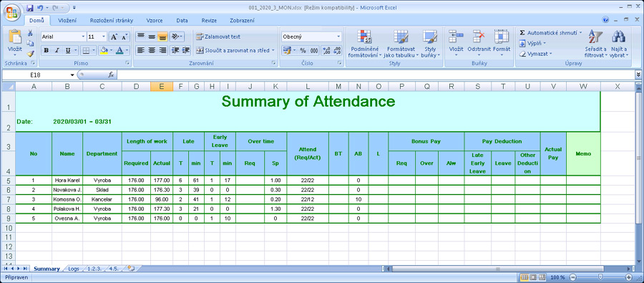The width and height of the screenshot is (644, 283).
Task: Zoom out with the minus button
Action: tap(573, 277)
